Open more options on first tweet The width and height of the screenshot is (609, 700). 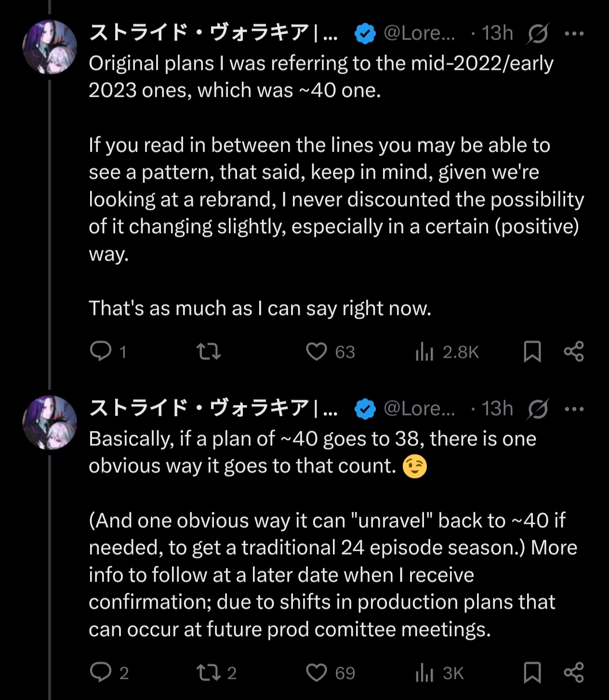pyautogui.click(x=574, y=34)
